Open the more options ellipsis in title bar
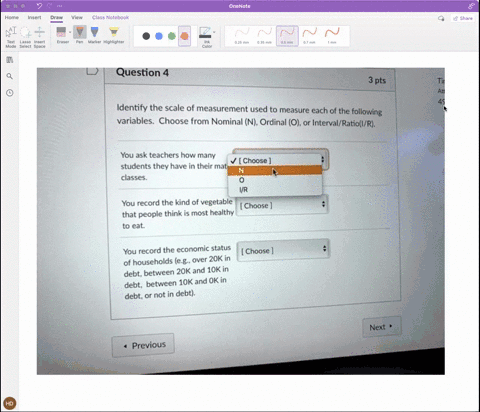Screen dimensions: 480x412 coord(60,6)
